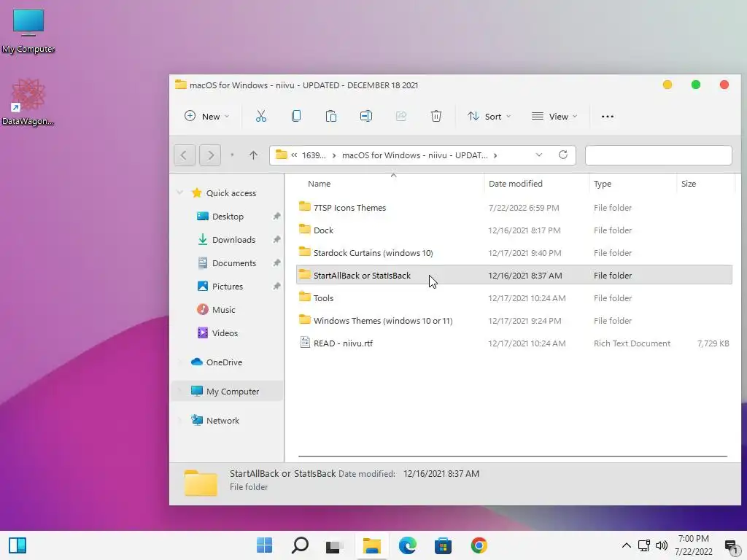Screen dimensions: 747x560
Task: Click the Share icon in toolbar
Action: [401, 116]
